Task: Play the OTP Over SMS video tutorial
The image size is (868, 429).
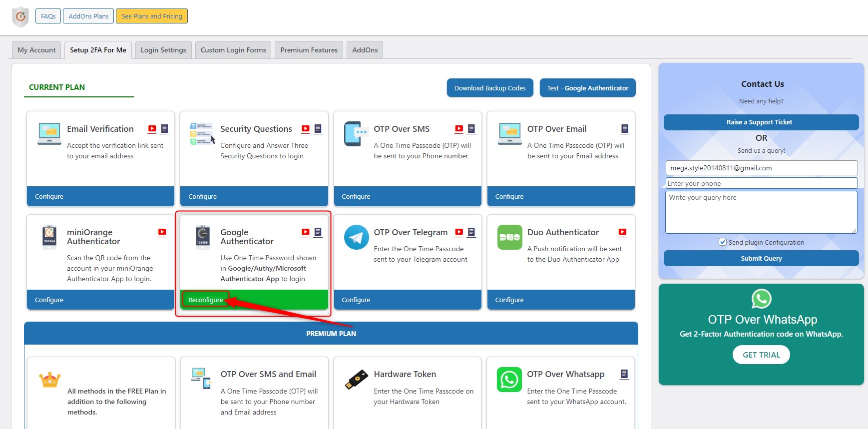Action: click(x=459, y=128)
